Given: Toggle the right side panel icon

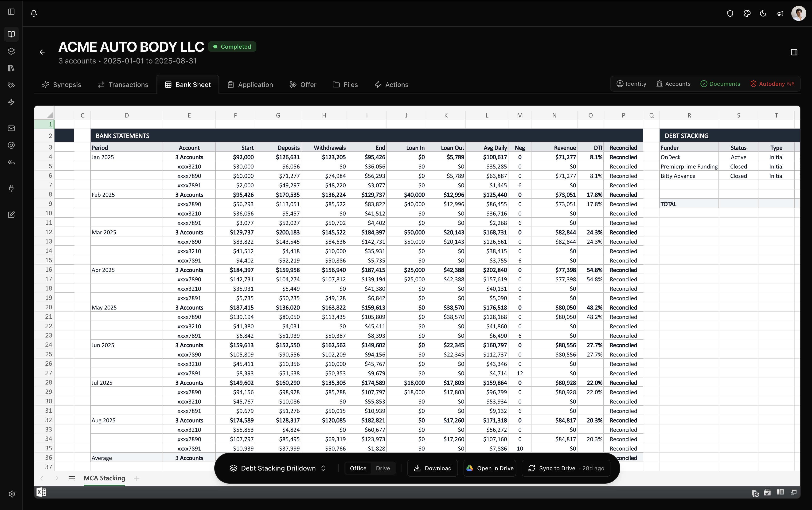Looking at the screenshot, I should [x=794, y=52].
